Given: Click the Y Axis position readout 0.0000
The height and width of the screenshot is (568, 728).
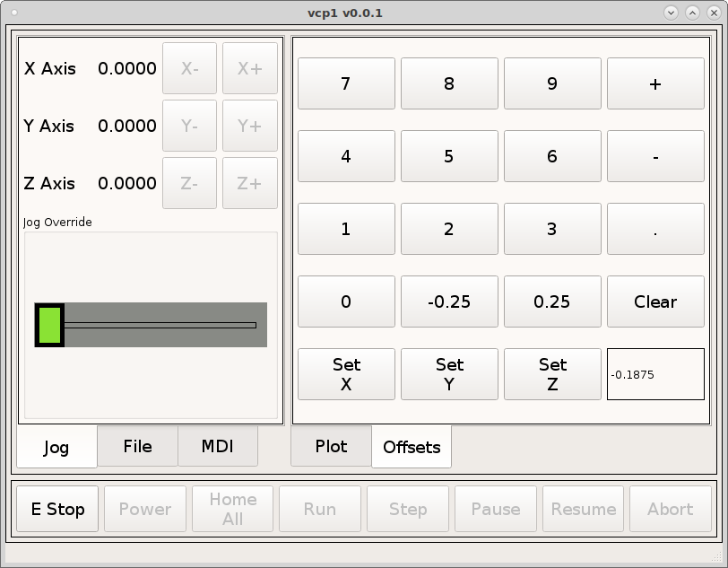Looking at the screenshot, I should (127, 126).
